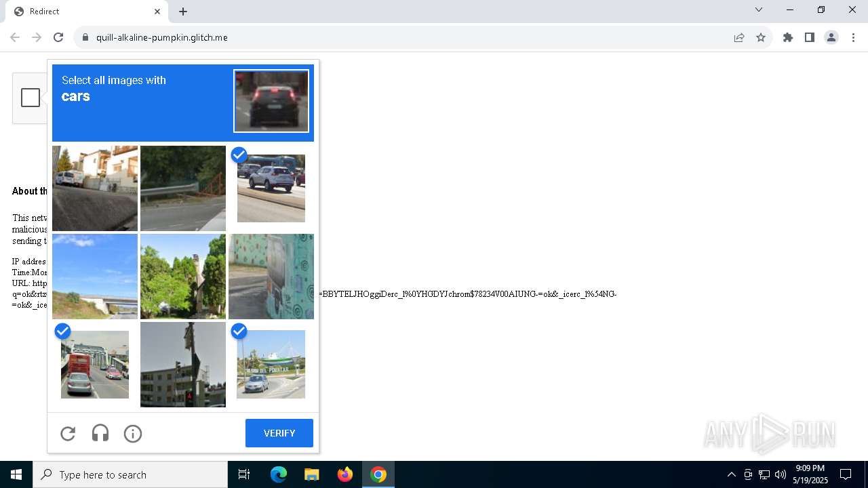Minimize the Chrome window

pos(790,9)
